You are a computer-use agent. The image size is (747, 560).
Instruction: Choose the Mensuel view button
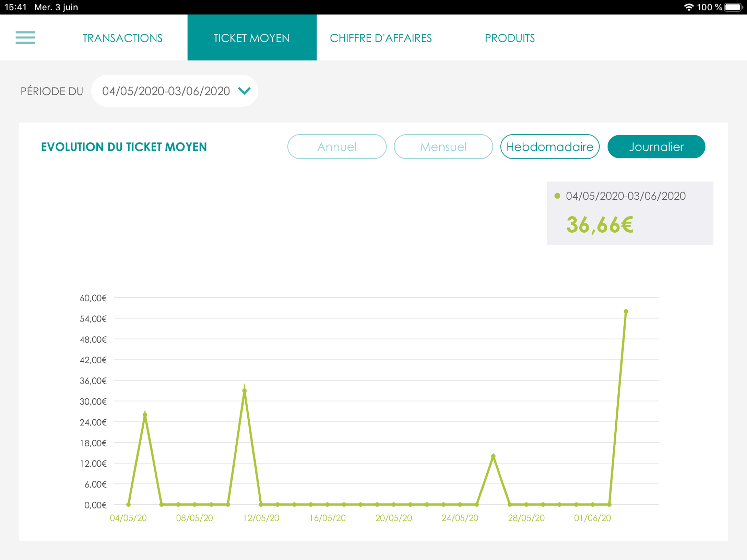click(x=443, y=147)
